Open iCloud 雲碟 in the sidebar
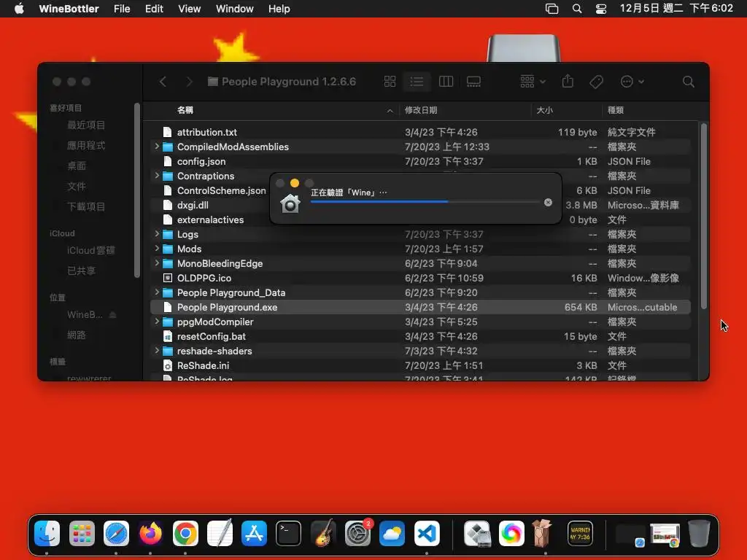Image resolution: width=747 pixels, height=560 pixels. pos(90,251)
